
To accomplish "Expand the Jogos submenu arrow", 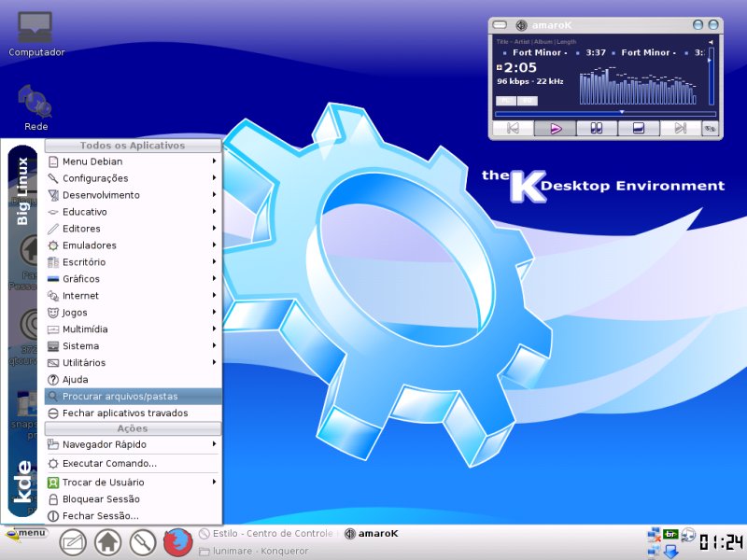I will (215, 312).
